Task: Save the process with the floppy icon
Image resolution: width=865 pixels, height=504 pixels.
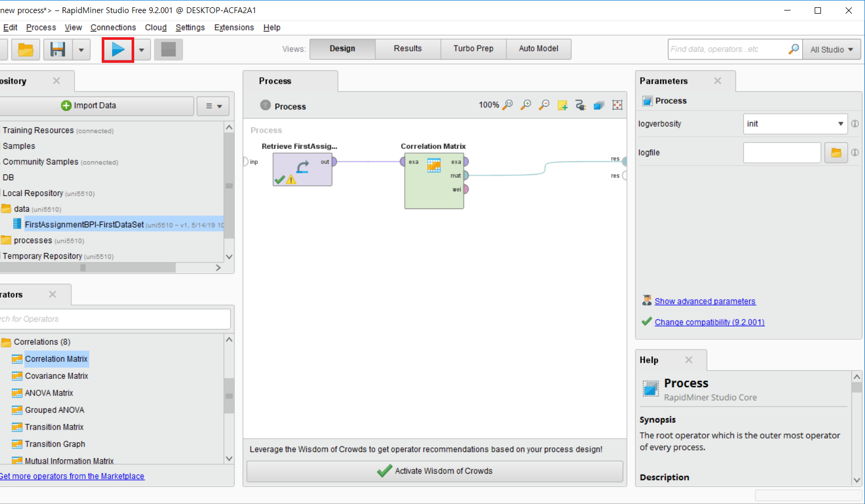Action: coord(58,50)
